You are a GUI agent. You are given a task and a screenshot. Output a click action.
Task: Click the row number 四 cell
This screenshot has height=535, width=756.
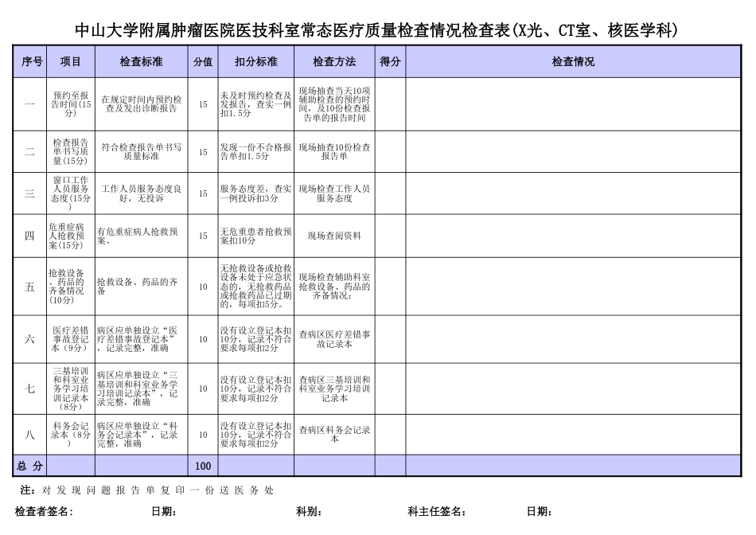pyautogui.click(x=30, y=236)
